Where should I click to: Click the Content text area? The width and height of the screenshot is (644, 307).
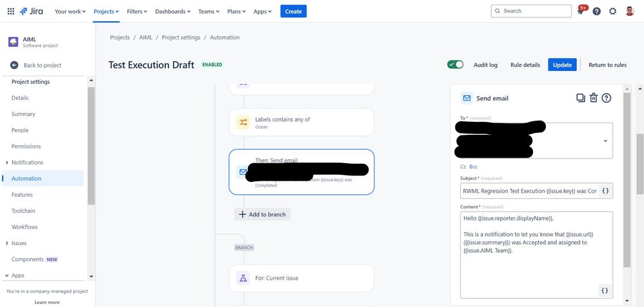[536, 255]
